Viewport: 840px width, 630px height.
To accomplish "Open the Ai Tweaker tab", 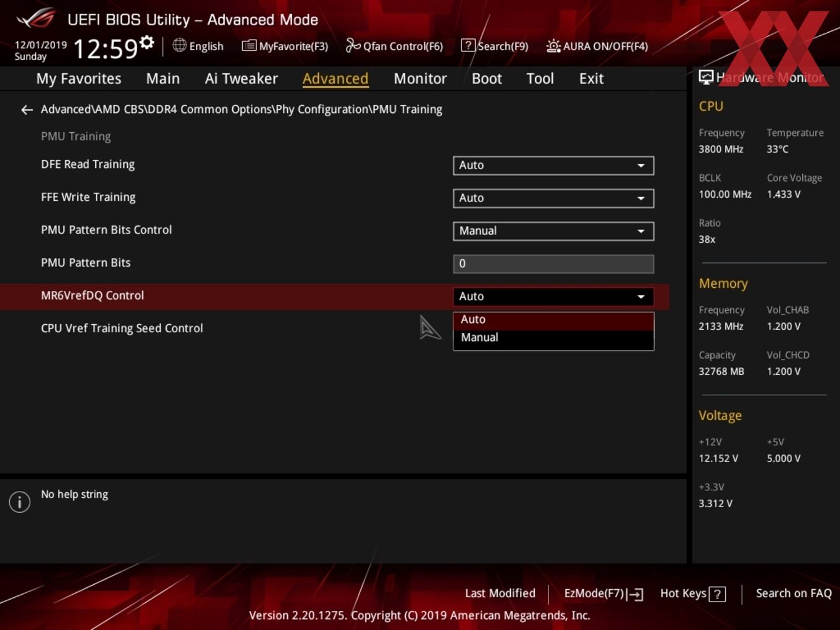I will coord(241,78).
